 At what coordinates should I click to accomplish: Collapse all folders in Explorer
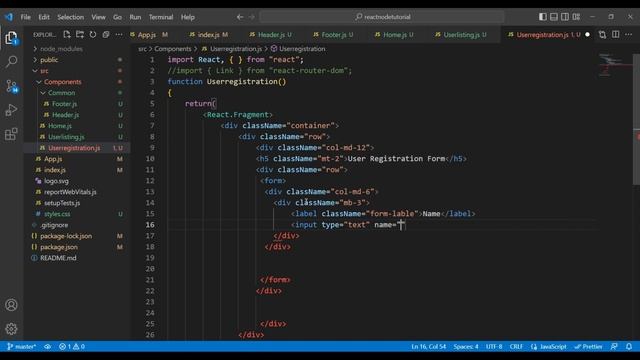coord(106,35)
